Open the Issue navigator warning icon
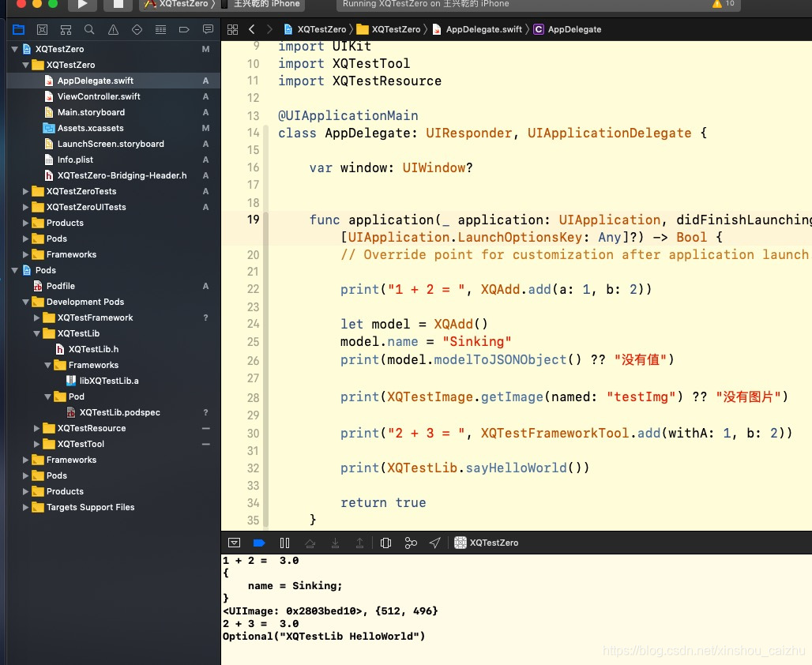This screenshot has height=665, width=812. point(113,29)
